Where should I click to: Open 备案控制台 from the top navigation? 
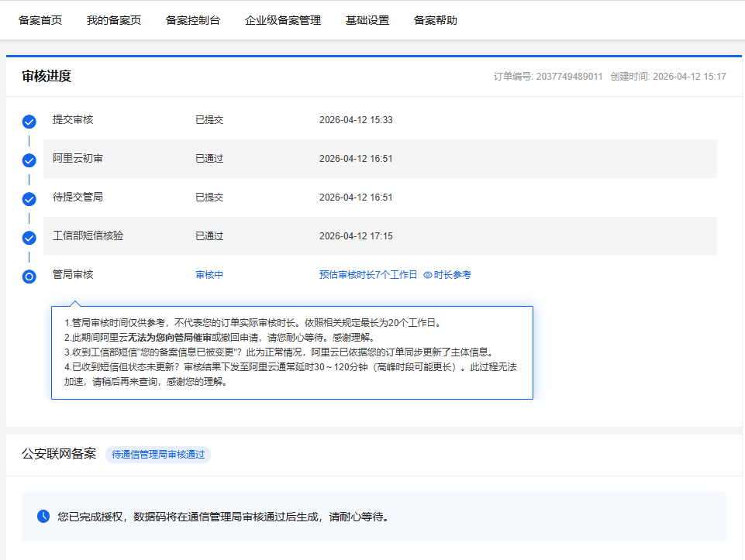pos(193,20)
